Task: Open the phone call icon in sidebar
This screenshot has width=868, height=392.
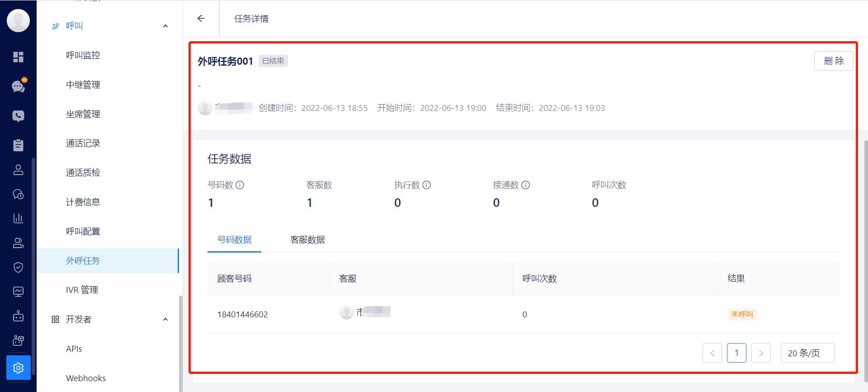Action: pos(18,116)
